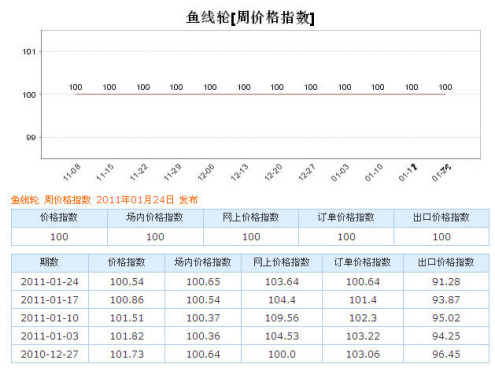Select the cell 100.36
The image size is (495, 375).
pyautogui.click(x=203, y=336)
